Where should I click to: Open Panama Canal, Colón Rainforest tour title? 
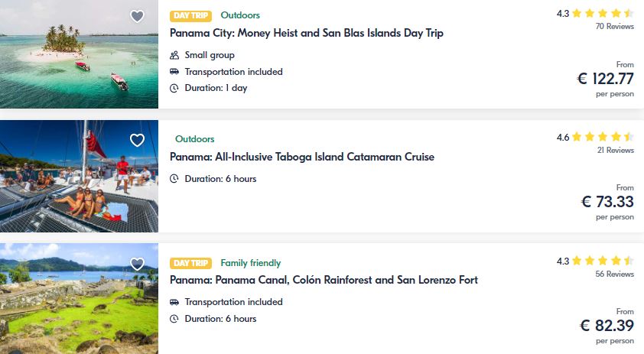[x=324, y=280]
